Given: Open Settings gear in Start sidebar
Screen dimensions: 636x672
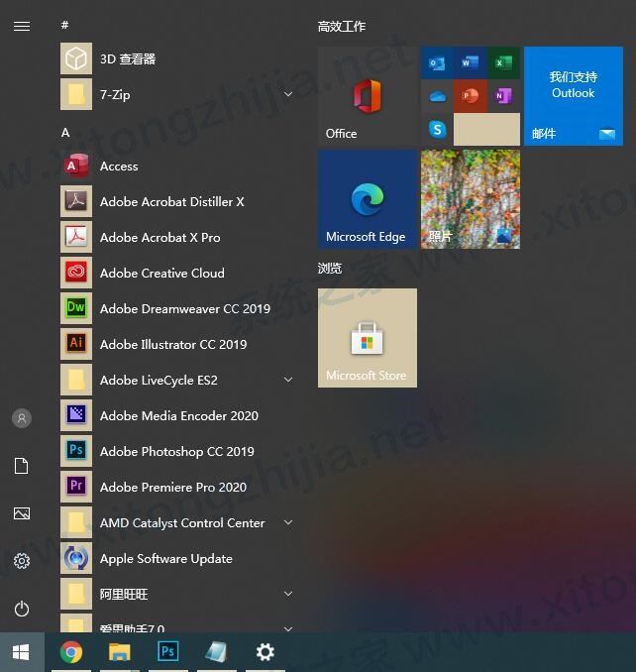Looking at the screenshot, I should (x=22, y=561).
